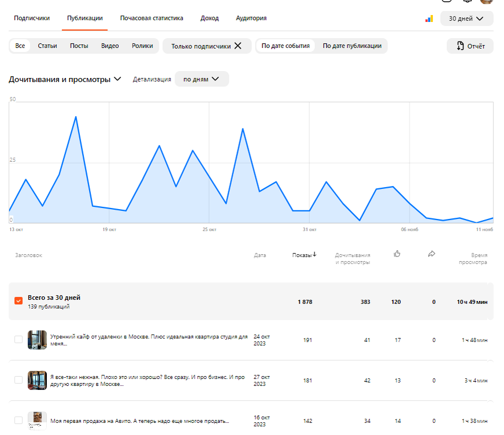Sort by the 'Показы' column arrow
This screenshot has width=504, height=435.
pos(314,254)
